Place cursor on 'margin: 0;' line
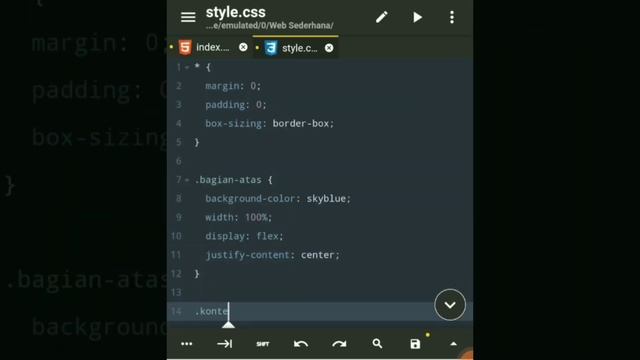This screenshot has height=360, width=640. [x=233, y=86]
